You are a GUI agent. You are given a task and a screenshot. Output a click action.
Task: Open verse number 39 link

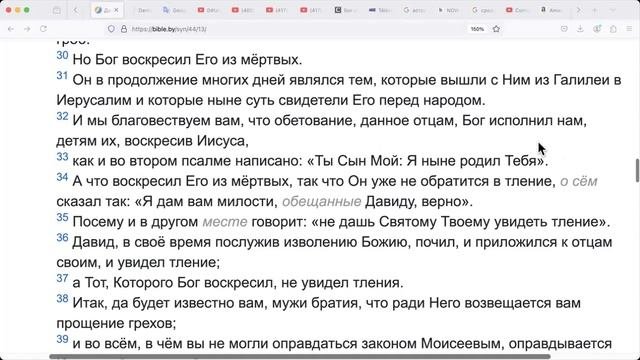pos(62,339)
